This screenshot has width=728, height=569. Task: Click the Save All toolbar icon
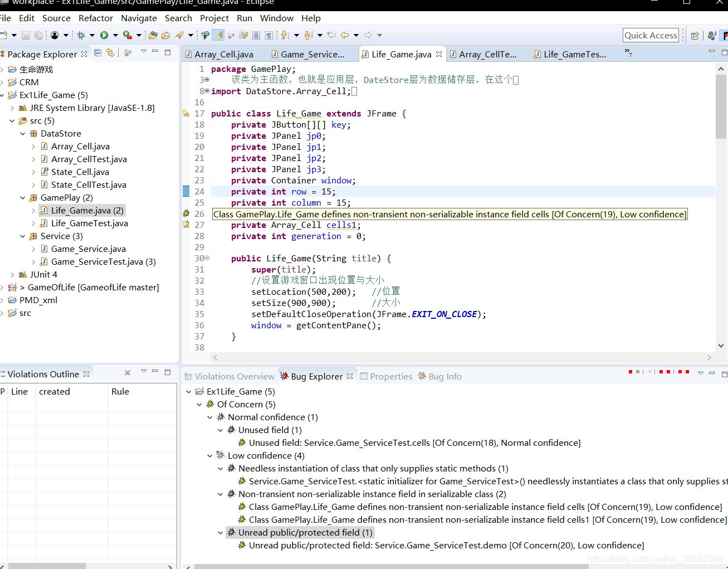pyautogui.click(x=38, y=35)
